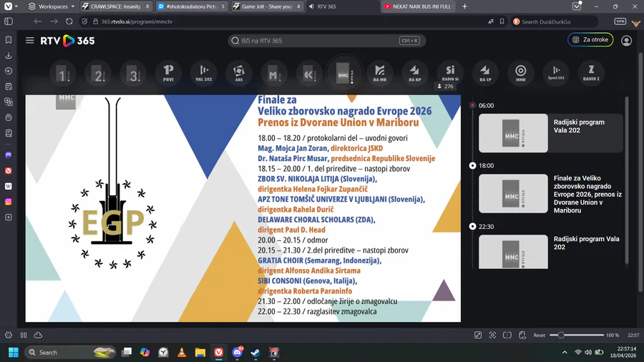Select RA MB radio channel icon
Viewport: 644px width, 362px height.
380,73
